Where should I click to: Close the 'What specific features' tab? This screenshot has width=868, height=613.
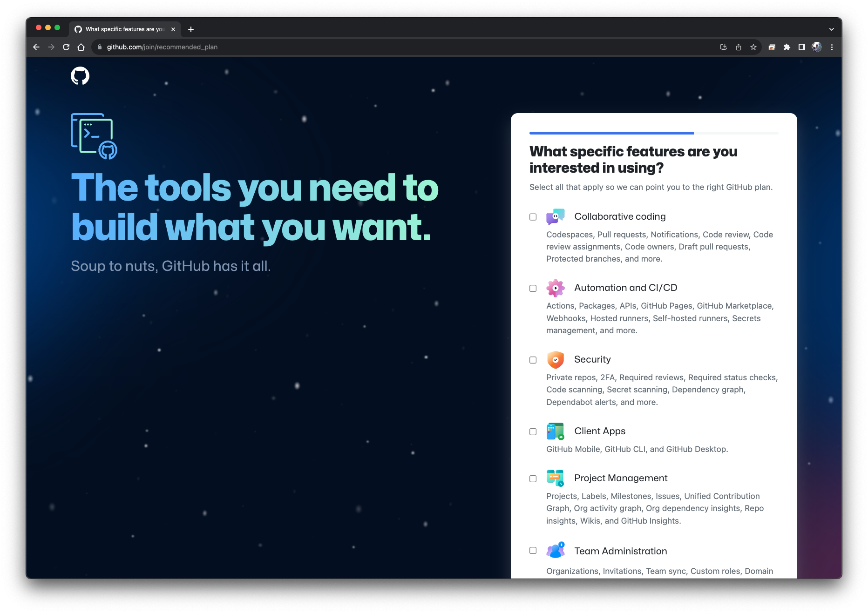pyautogui.click(x=173, y=29)
